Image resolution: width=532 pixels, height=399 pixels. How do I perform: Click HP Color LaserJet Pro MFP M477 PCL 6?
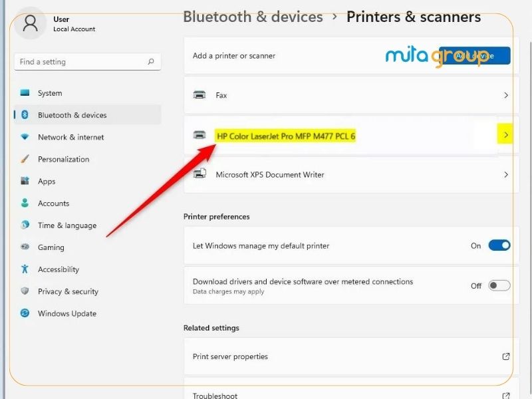click(x=286, y=136)
